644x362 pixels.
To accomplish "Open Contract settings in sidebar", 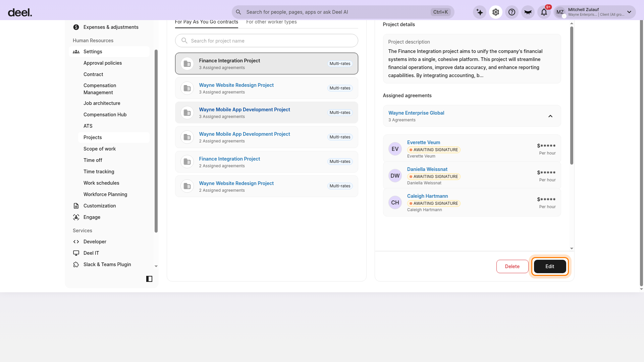I will 93,74.
